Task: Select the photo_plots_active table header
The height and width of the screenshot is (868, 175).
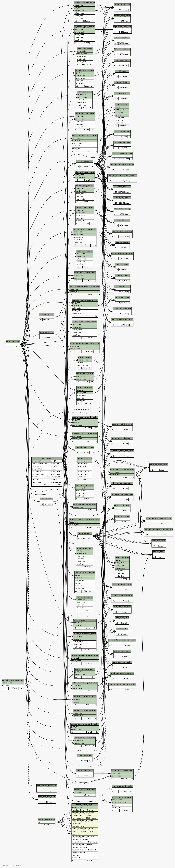Action: (159, 541)
